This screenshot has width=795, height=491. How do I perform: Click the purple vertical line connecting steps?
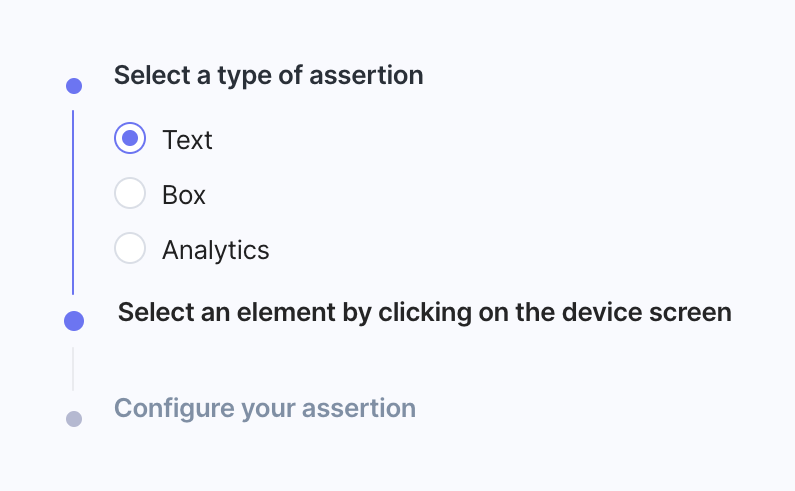73,200
